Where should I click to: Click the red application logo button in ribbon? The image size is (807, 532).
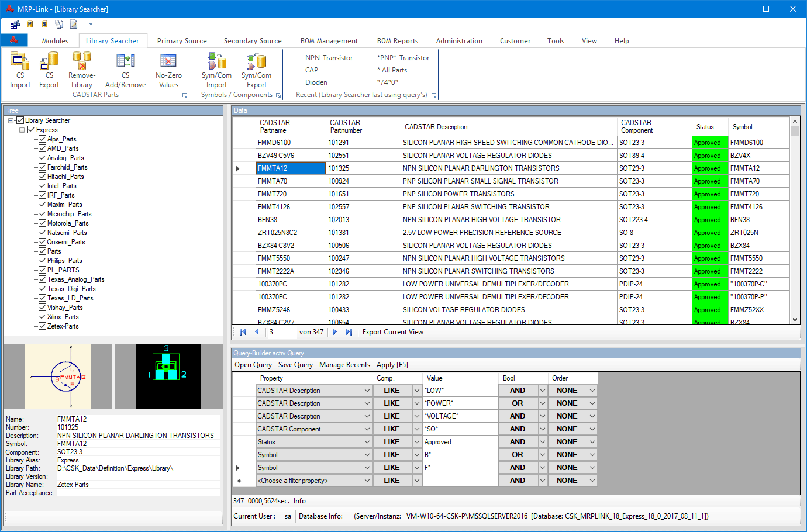click(x=14, y=40)
